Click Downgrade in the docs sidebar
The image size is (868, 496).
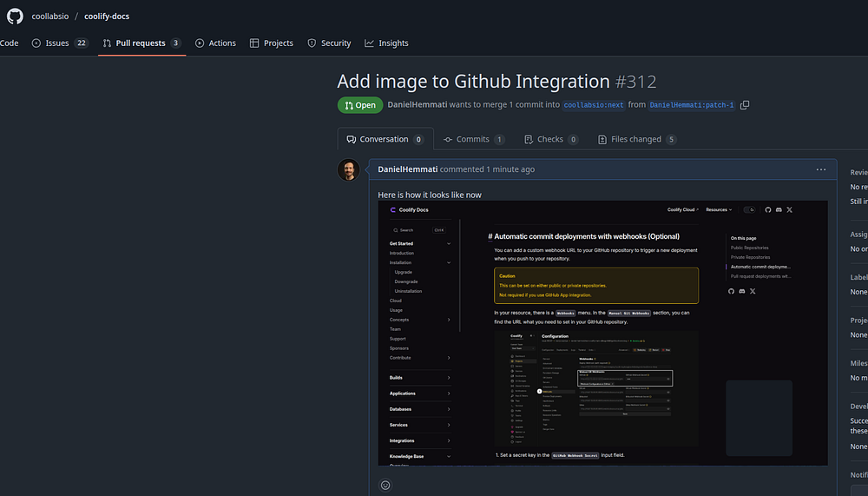405,281
